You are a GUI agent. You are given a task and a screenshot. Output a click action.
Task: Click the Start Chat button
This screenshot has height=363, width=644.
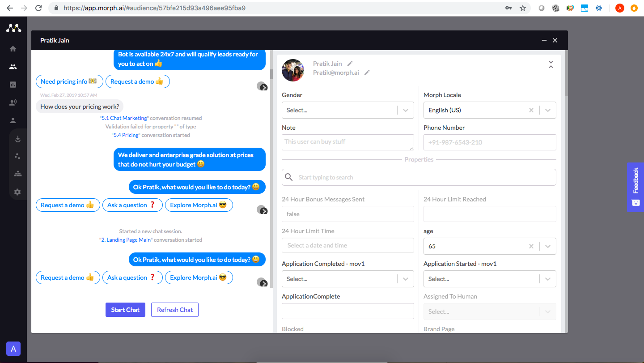[x=125, y=310]
